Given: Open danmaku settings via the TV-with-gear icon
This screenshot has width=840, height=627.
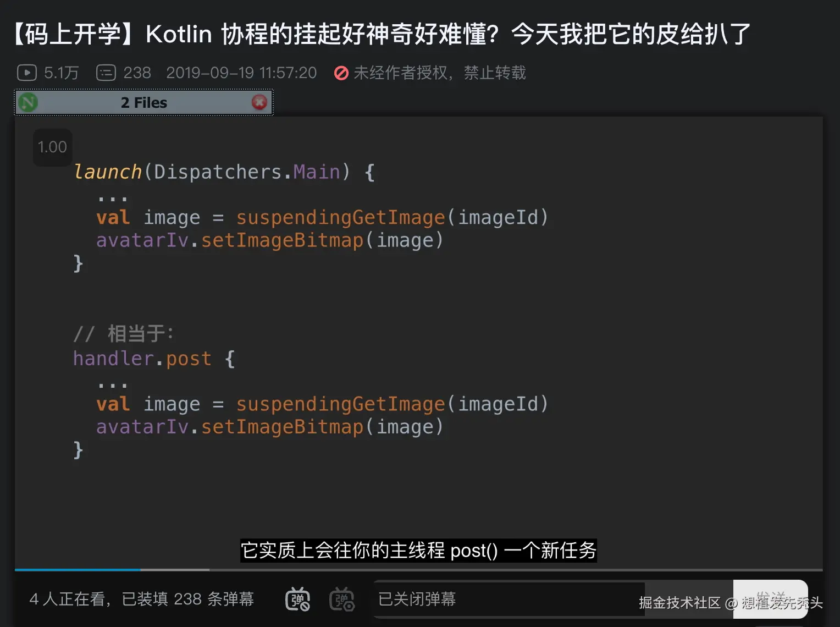Looking at the screenshot, I should [x=342, y=599].
